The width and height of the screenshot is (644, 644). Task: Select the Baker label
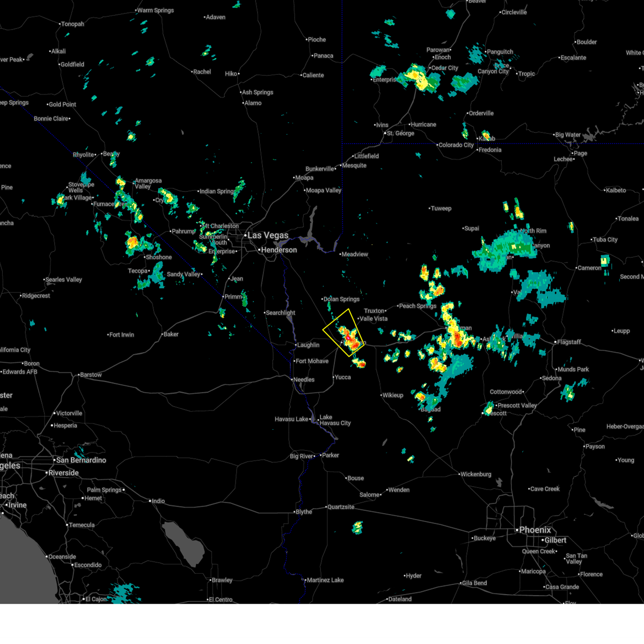tap(171, 334)
